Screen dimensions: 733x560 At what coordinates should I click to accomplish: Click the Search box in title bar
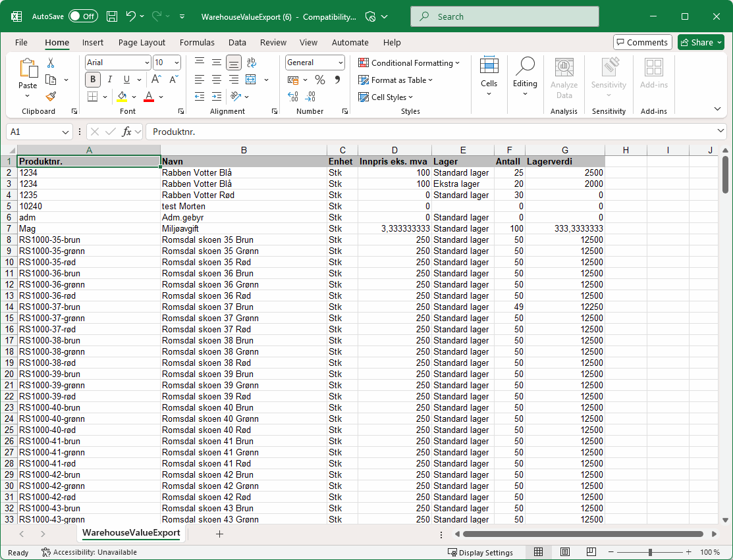(x=504, y=16)
